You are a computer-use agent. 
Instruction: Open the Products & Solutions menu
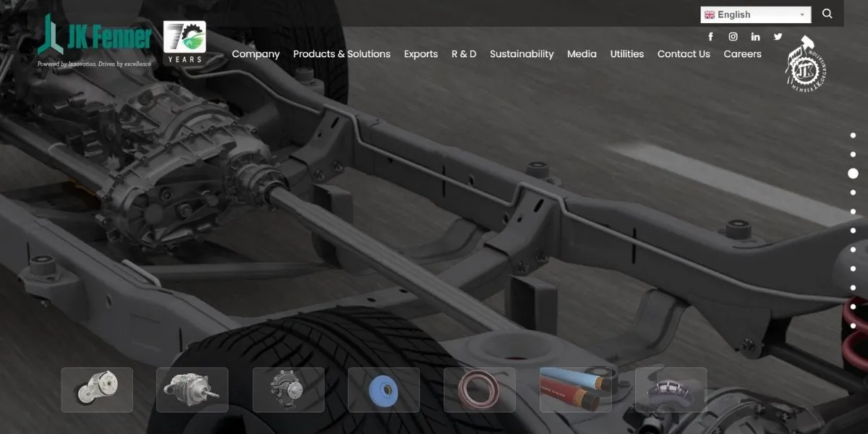(341, 54)
